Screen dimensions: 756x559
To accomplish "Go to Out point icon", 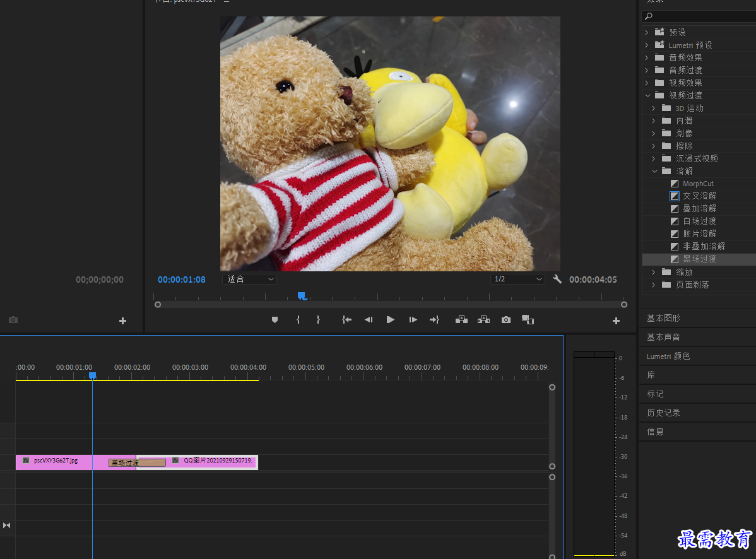I will click(x=434, y=320).
